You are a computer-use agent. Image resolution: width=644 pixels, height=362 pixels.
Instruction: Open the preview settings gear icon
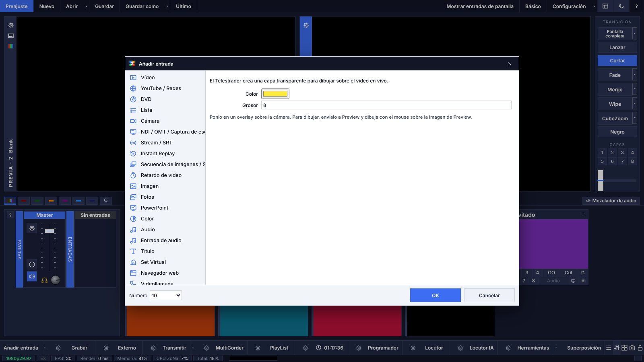[11, 25]
